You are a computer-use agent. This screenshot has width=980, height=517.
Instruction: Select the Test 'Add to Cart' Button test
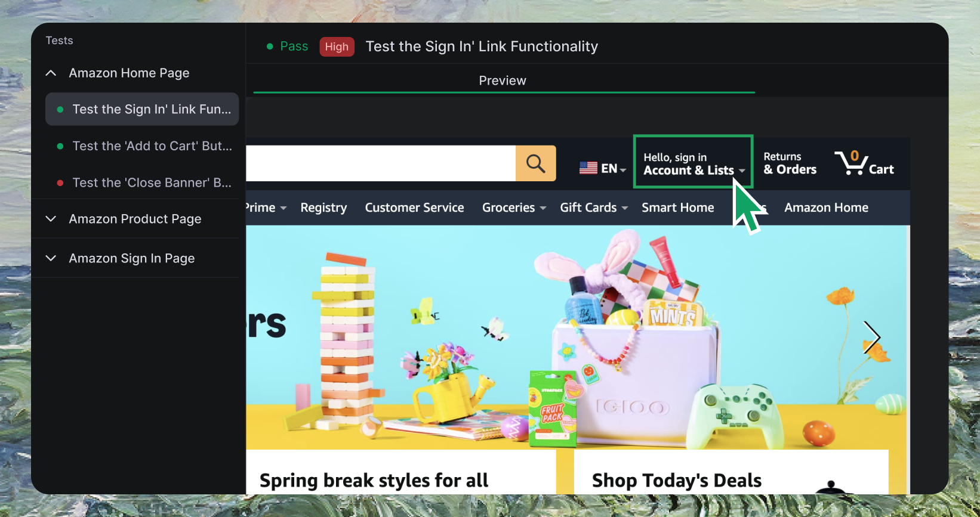click(x=142, y=146)
